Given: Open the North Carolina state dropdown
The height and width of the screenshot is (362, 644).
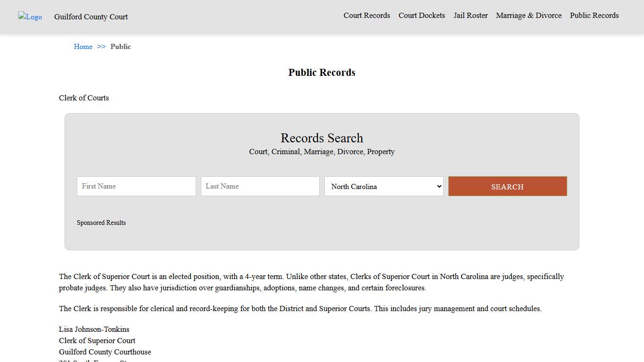Looking at the screenshot, I should click(383, 186).
